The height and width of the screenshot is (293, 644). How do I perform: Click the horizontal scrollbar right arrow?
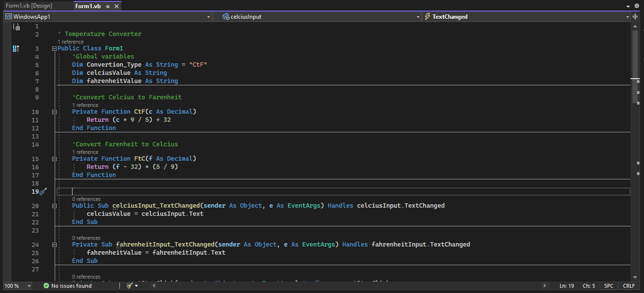click(x=544, y=286)
